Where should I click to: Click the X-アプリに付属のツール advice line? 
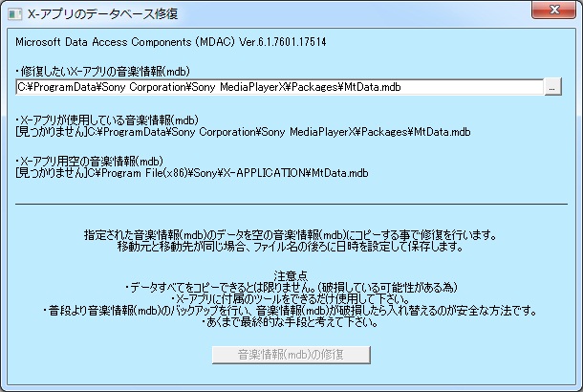tap(291, 297)
